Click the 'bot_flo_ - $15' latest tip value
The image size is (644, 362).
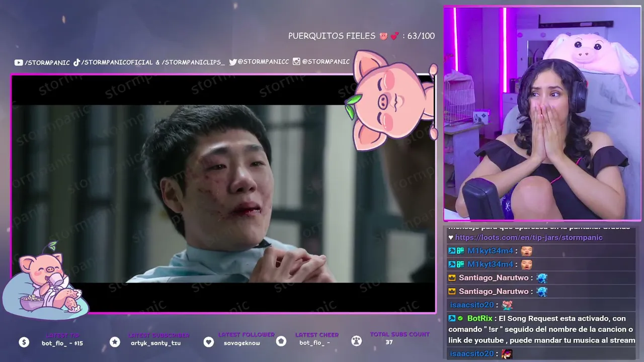pos(62,343)
